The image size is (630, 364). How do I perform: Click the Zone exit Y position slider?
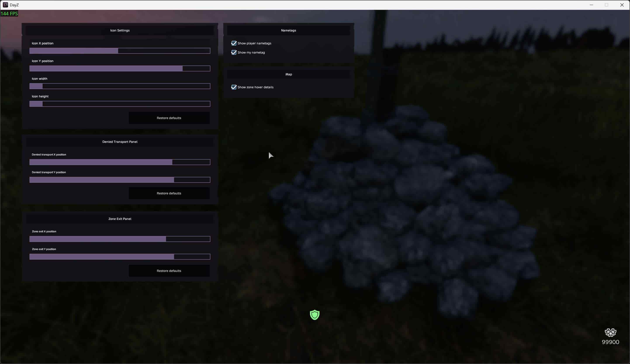[120, 257]
